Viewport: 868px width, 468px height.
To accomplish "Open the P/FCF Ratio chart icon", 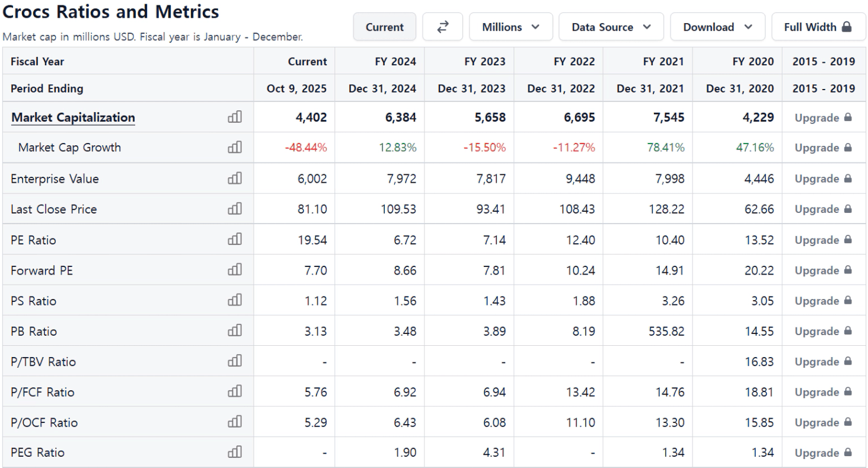I will click(235, 392).
